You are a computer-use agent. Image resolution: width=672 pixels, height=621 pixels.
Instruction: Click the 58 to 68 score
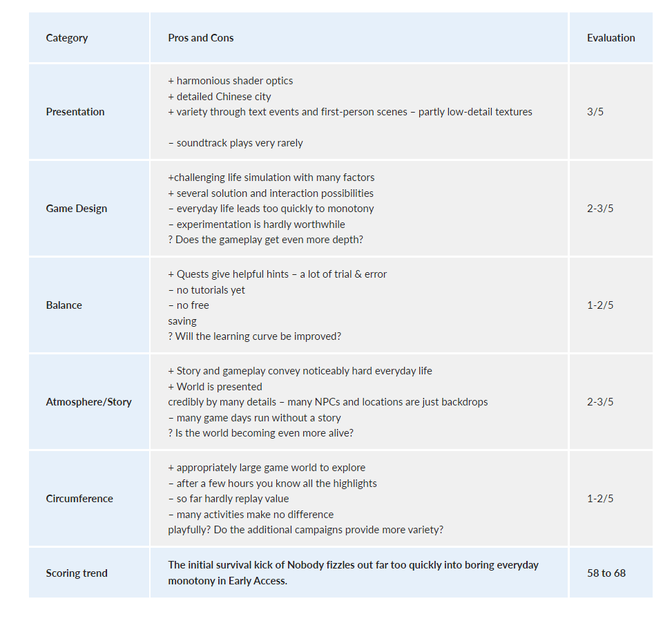[606, 573]
